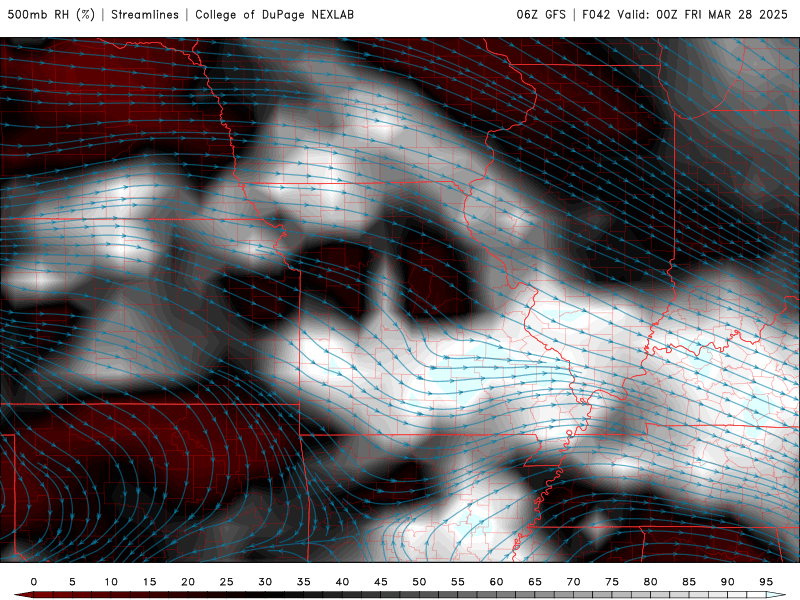Pick the "70" legend value
This screenshot has width=800, height=600.
tap(573, 582)
